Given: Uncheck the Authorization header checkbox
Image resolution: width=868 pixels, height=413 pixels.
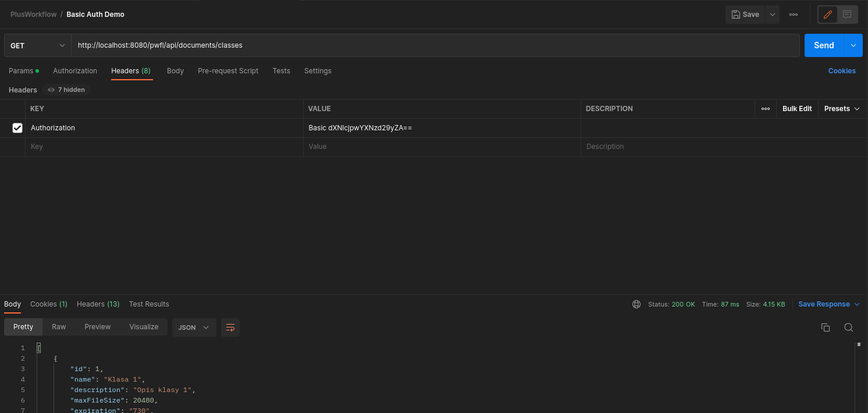Looking at the screenshot, I should [17, 128].
